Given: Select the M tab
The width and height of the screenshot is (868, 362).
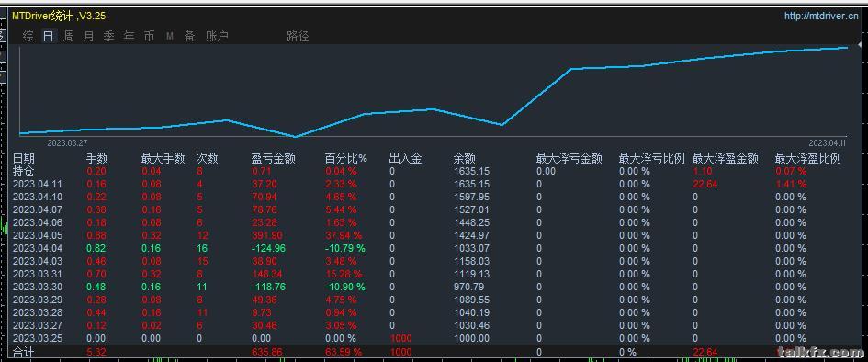Looking at the screenshot, I should pos(169,37).
